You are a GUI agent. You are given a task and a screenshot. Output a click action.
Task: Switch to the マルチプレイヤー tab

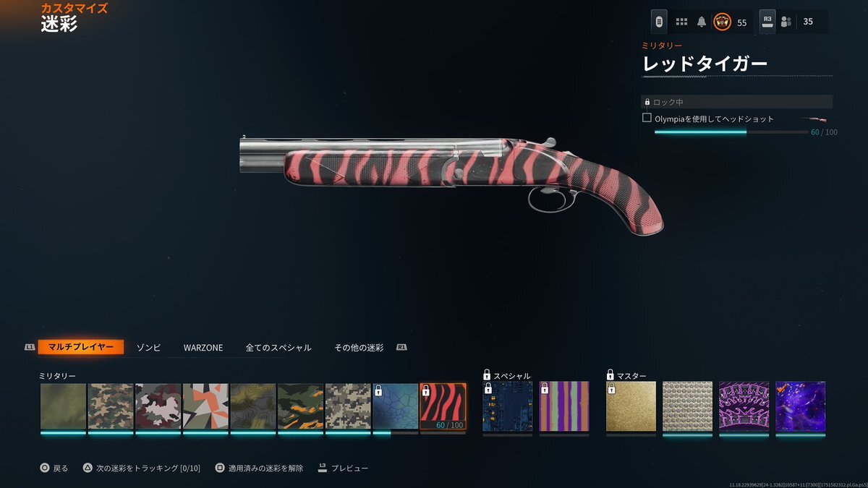click(80, 347)
